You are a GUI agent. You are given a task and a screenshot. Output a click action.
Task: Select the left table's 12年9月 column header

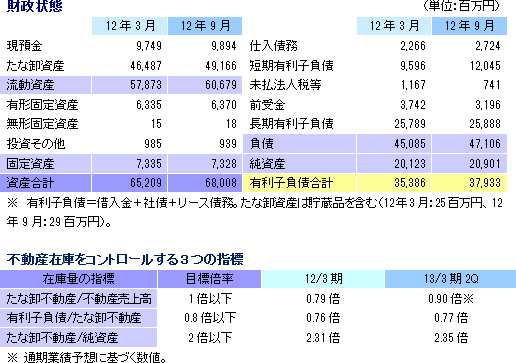pyautogui.click(x=205, y=26)
